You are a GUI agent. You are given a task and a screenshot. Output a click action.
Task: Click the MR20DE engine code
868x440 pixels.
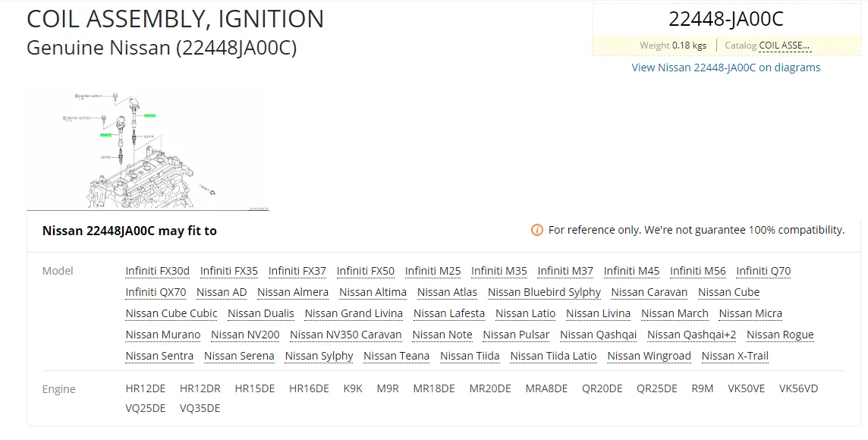(490, 388)
